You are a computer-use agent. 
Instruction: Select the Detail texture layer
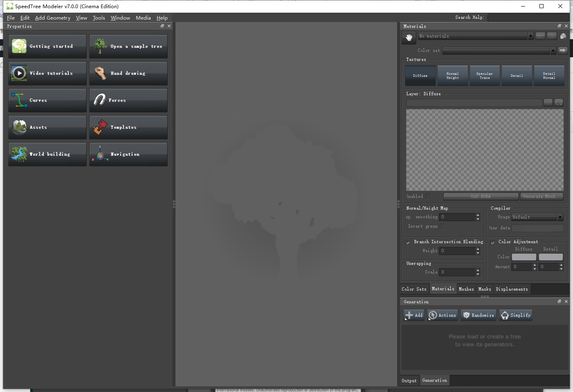(x=517, y=76)
